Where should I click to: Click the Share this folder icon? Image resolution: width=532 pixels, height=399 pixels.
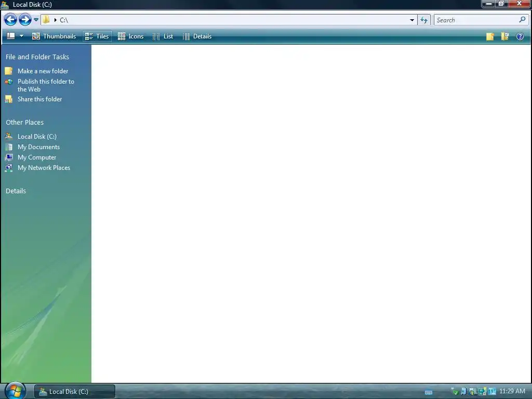[8, 99]
